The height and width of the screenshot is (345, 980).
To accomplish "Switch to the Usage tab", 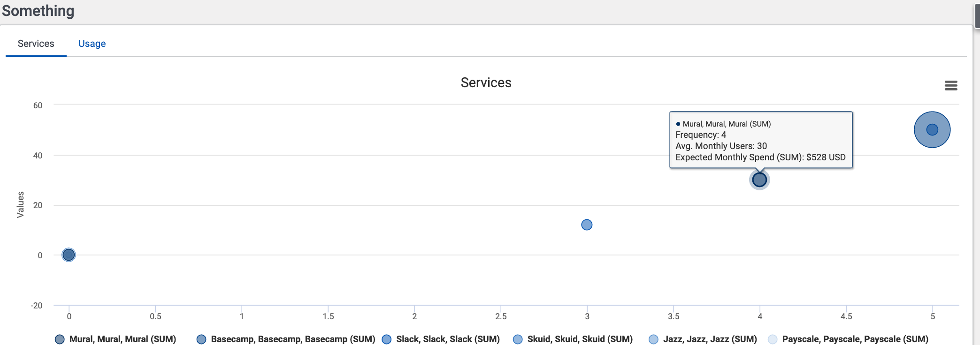I will pos(92,44).
